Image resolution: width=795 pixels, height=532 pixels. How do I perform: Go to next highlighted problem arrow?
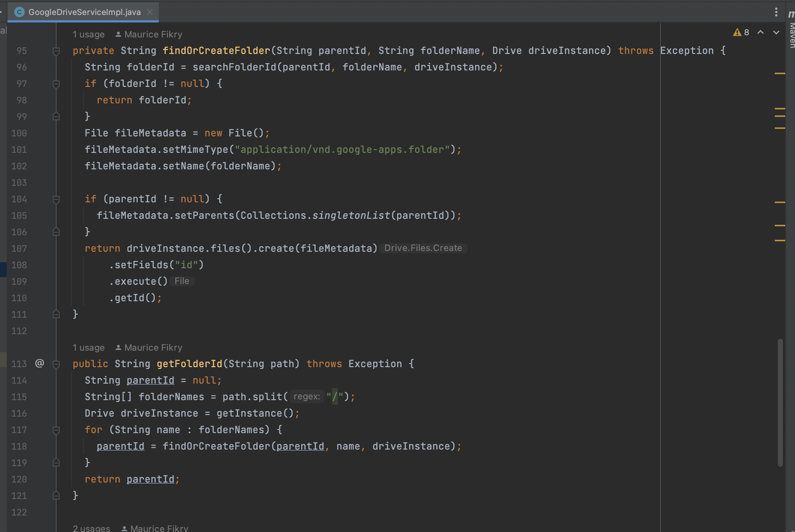click(776, 33)
